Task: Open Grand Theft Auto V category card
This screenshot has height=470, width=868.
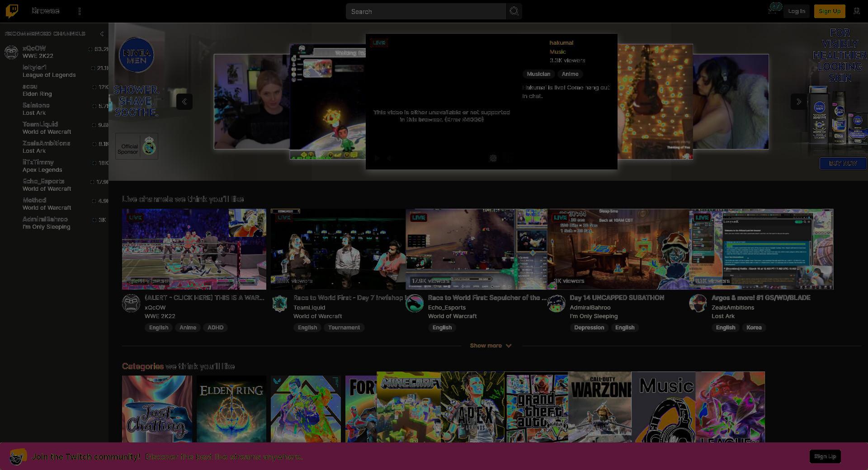Action: (537, 407)
